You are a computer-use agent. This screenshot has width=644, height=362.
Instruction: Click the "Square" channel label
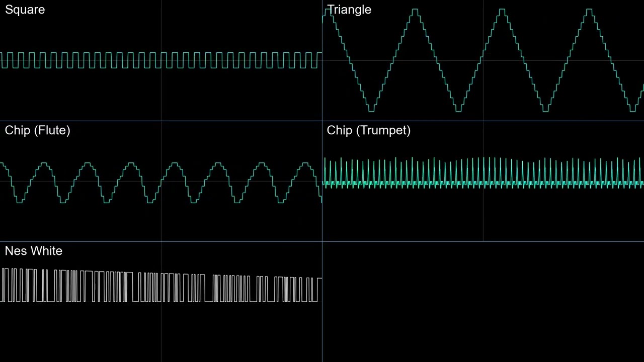[25, 10]
